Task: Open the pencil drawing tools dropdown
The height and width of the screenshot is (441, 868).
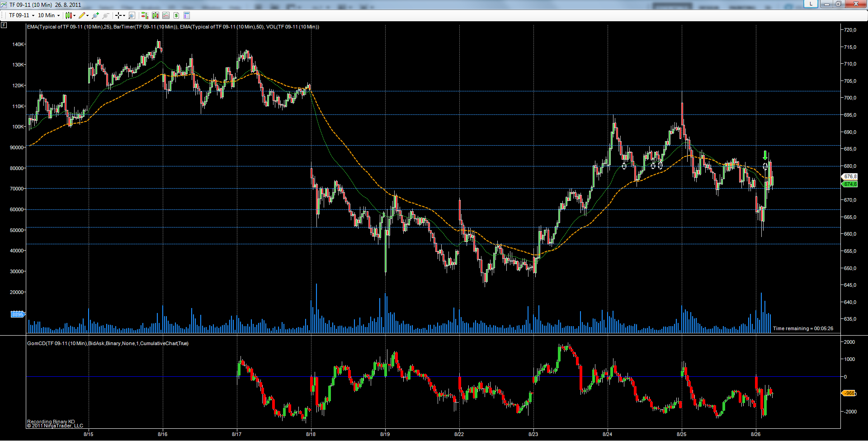Action: click(x=83, y=15)
